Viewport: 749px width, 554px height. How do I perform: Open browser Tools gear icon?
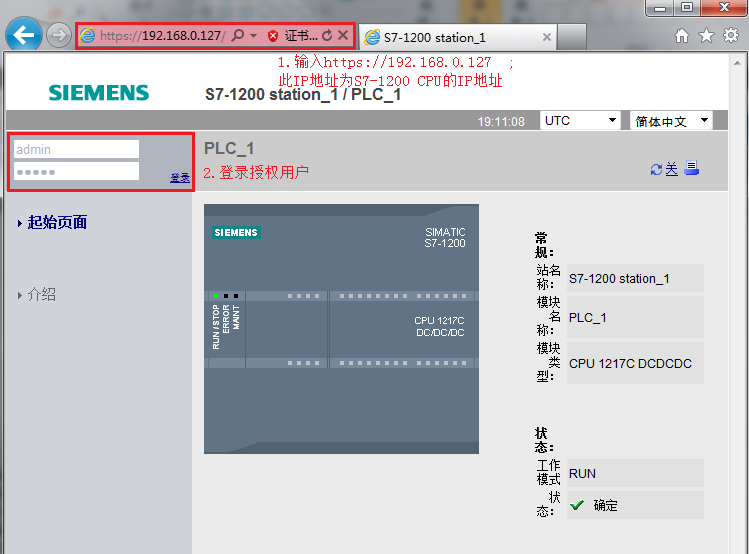[x=731, y=35]
